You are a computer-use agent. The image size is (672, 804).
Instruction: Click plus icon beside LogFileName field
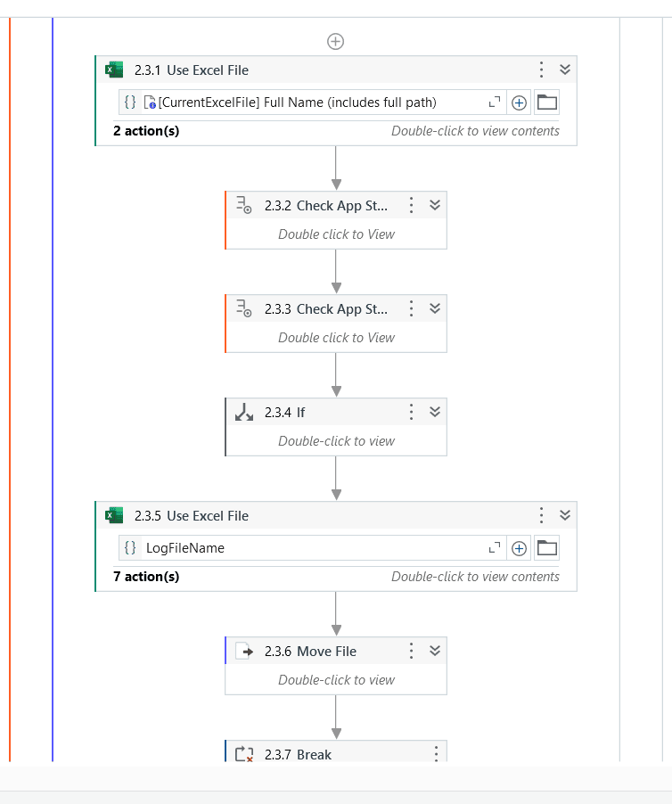click(519, 549)
